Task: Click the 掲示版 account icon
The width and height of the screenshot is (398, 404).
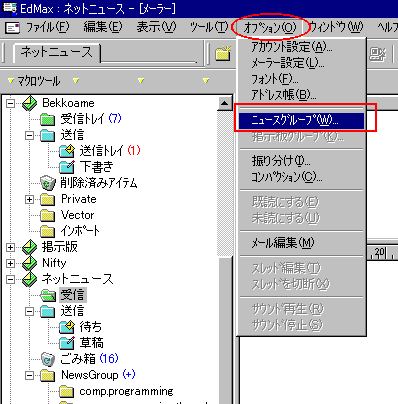Action: tap(29, 247)
